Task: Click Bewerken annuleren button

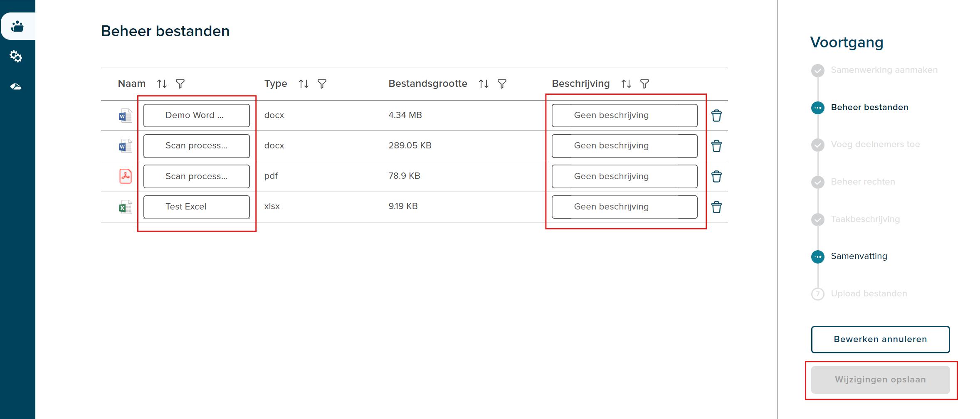Action: tap(880, 339)
